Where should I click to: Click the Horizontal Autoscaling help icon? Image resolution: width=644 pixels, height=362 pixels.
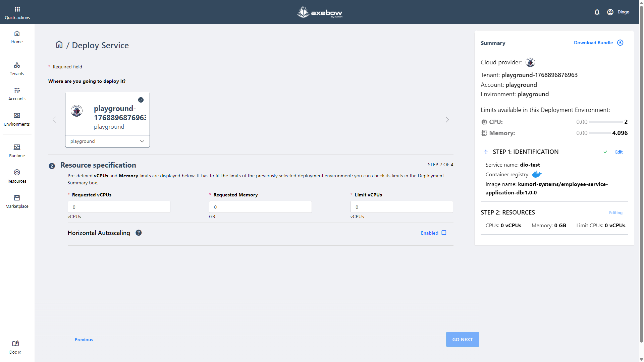(x=139, y=233)
